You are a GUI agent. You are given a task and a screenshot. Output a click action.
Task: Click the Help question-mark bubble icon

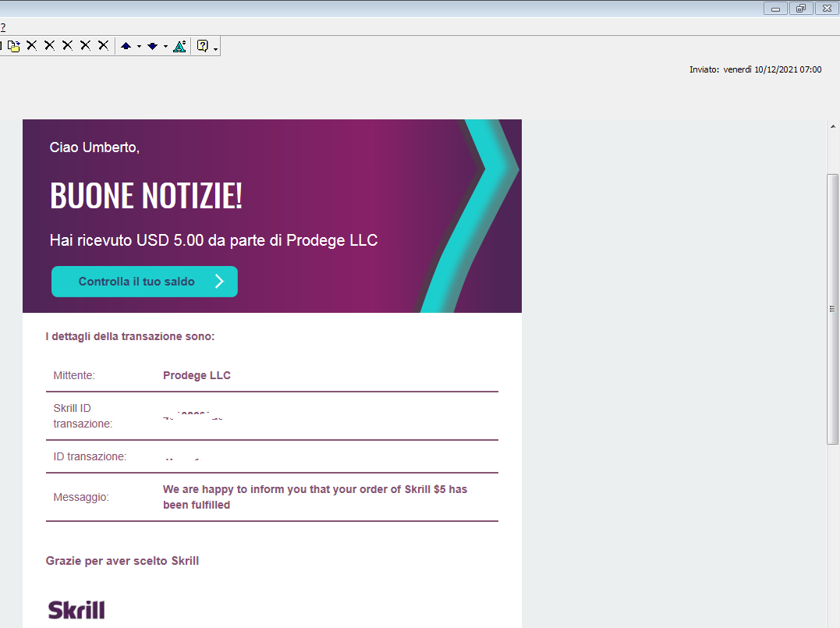coord(203,46)
